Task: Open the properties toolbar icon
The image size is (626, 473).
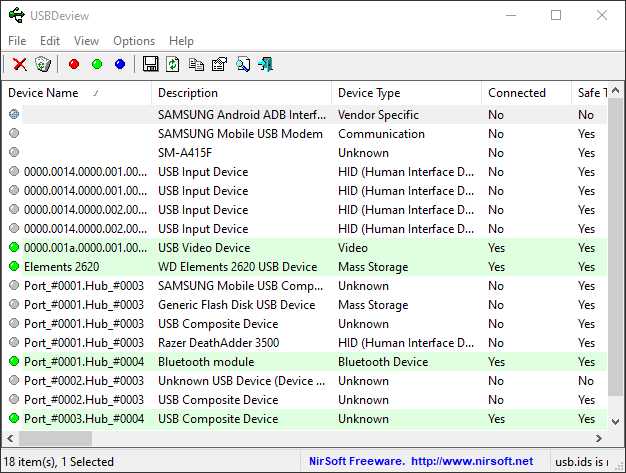Action: [x=219, y=64]
